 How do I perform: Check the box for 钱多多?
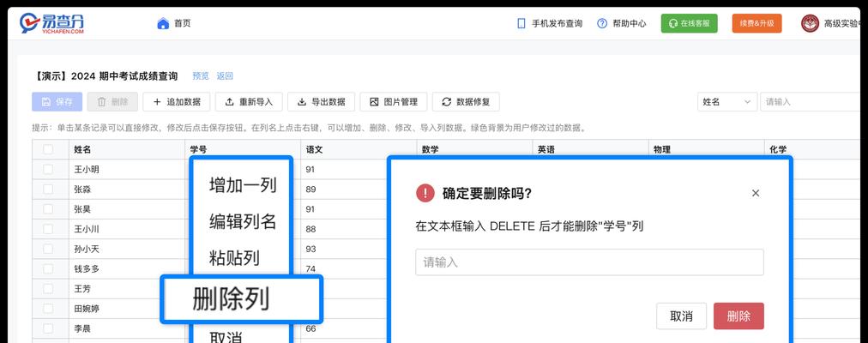pos(48,269)
